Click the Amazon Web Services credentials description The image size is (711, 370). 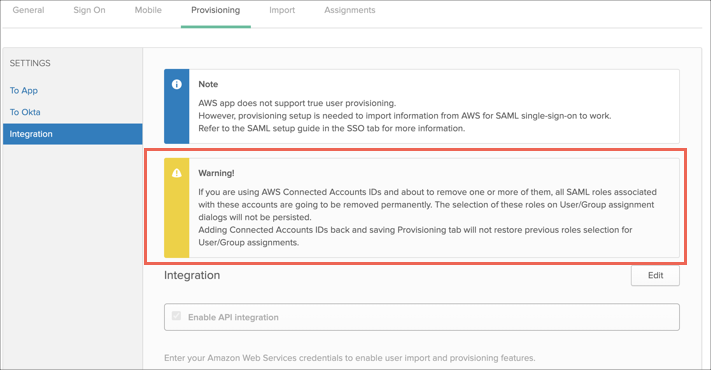point(350,358)
